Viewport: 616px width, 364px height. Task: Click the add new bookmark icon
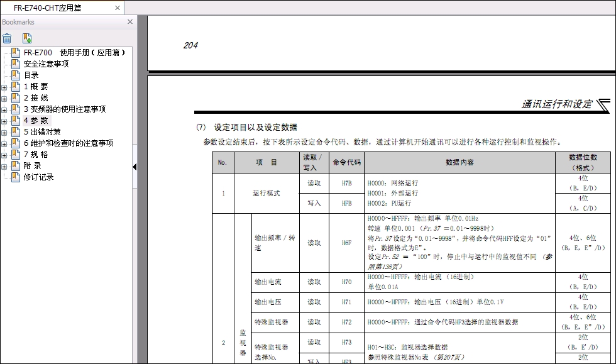pyautogui.click(x=27, y=38)
